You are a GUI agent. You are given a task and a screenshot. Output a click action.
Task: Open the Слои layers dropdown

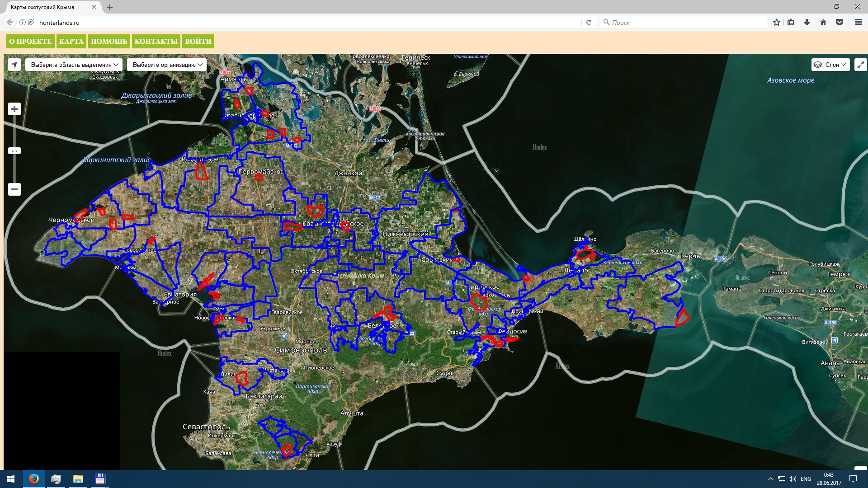[830, 65]
